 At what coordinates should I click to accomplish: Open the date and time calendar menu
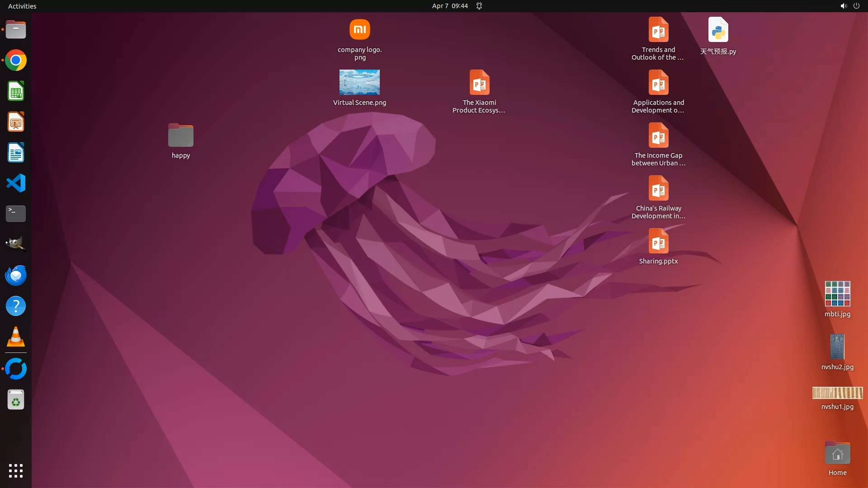449,6
